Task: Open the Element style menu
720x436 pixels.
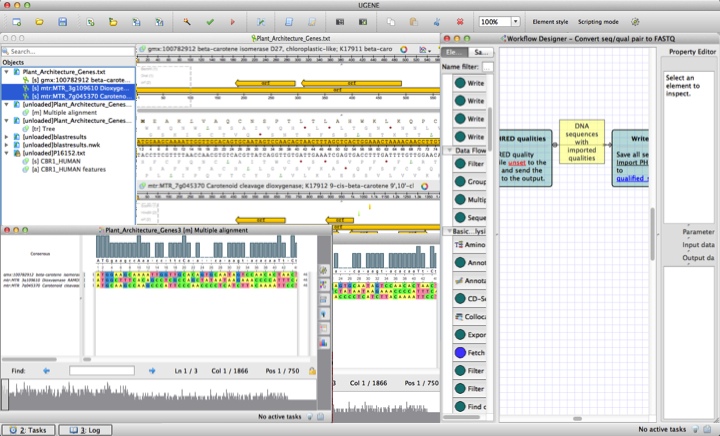Action: pyautogui.click(x=550, y=21)
